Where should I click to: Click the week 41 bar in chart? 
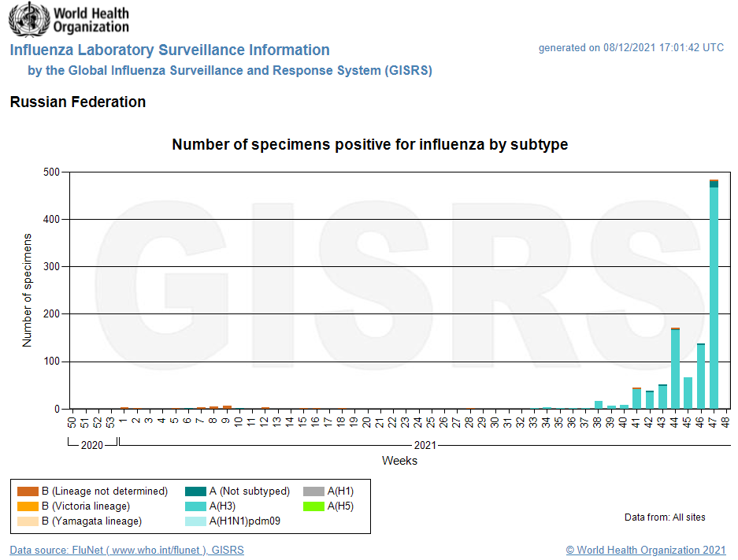coord(636,399)
